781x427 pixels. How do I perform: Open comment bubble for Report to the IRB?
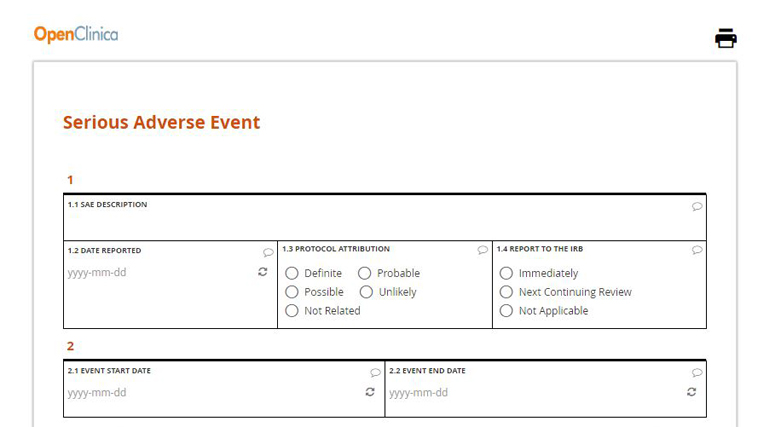[697, 250]
